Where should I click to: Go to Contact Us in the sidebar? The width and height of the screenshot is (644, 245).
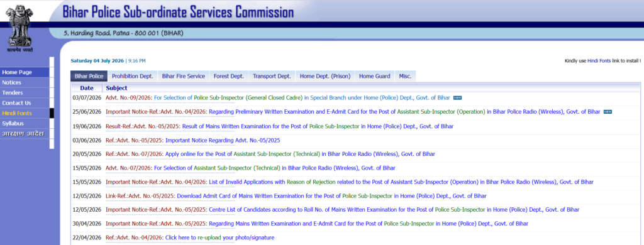25,103
